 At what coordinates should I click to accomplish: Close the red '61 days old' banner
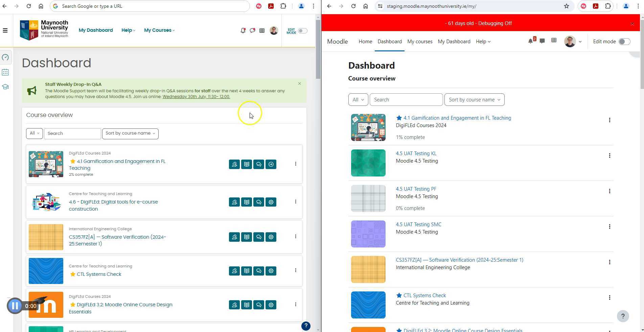click(632, 24)
